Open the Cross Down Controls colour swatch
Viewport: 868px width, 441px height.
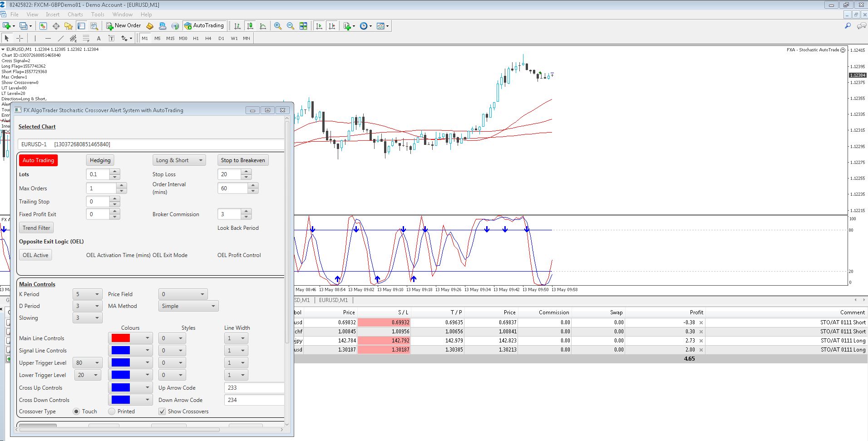click(x=130, y=400)
